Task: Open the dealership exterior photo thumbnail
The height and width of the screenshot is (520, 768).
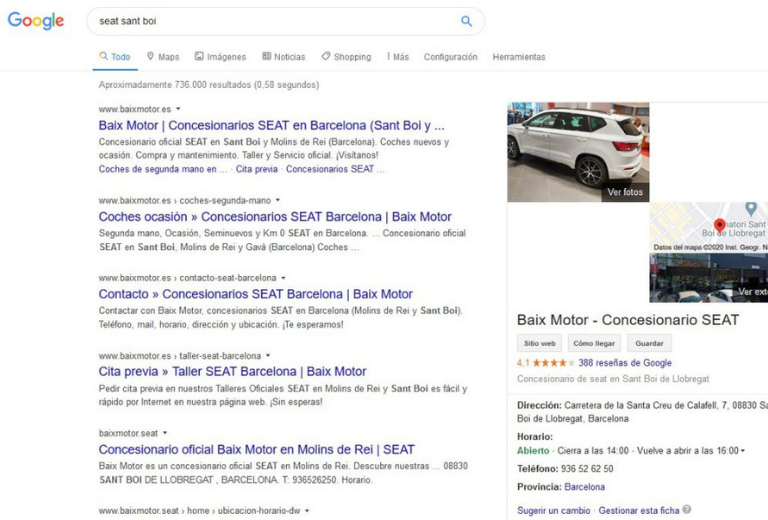Action: pos(708,278)
